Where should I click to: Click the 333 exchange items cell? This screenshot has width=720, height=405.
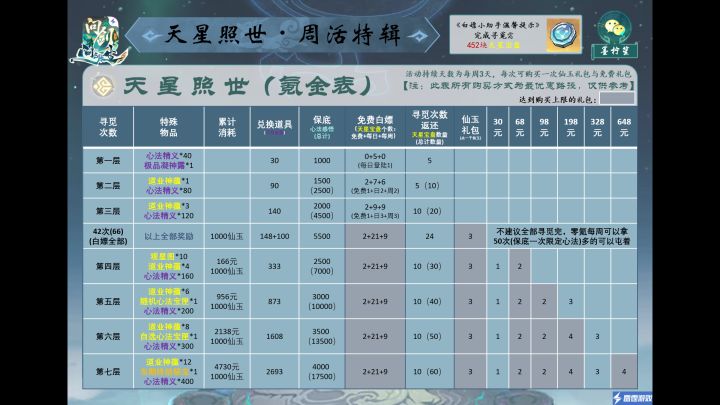274,266
